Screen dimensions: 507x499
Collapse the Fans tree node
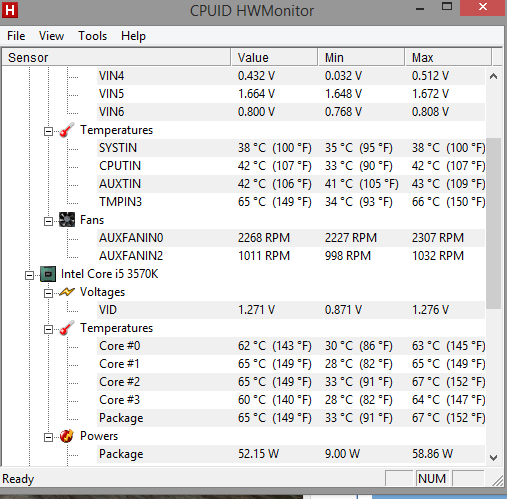point(48,222)
